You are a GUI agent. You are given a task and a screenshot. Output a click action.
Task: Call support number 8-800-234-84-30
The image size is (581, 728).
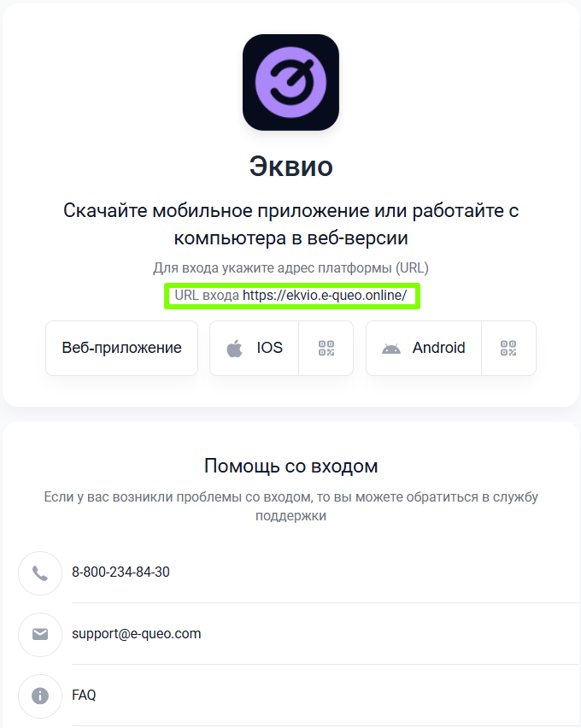(x=120, y=572)
